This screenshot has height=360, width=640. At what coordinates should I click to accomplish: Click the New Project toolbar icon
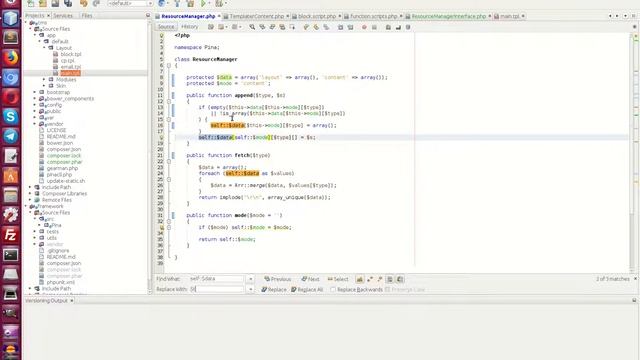43,3
